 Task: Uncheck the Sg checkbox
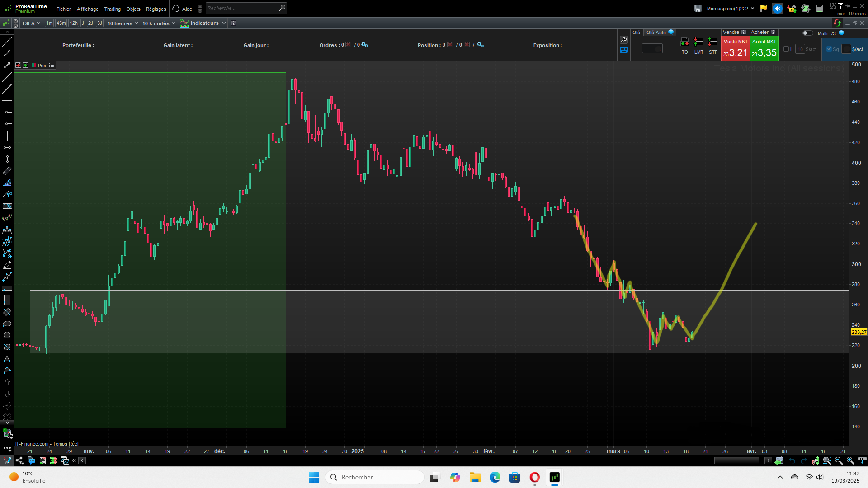(x=829, y=49)
